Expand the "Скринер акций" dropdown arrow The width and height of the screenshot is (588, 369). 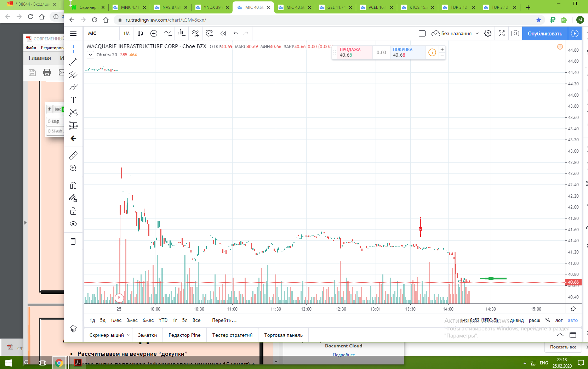click(x=129, y=335)
